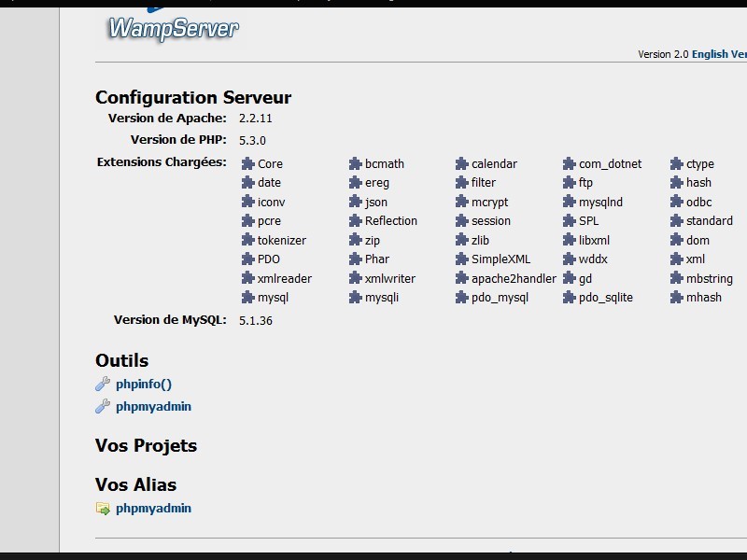Click the 'Version de MySQL:' label
Viewport: 747px width, 560px height.
pyautogui.click(x=170, y=319)
